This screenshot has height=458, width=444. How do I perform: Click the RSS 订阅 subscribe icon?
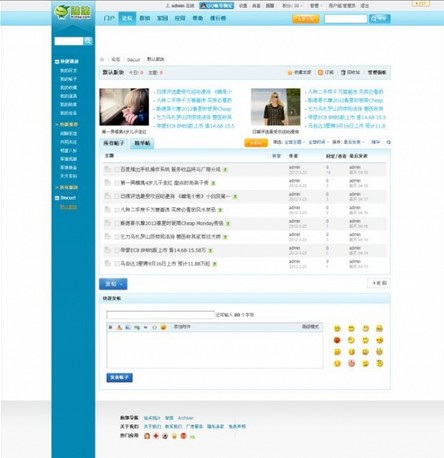pos(320,72)
